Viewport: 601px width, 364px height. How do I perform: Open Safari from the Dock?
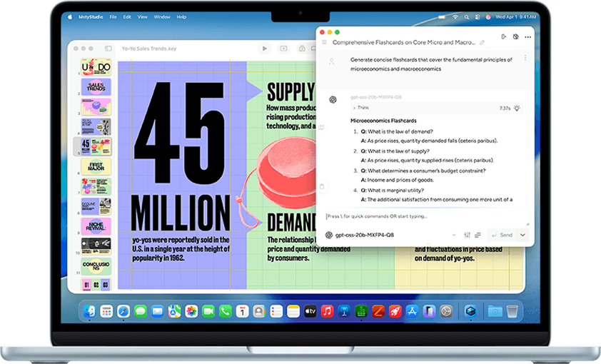click(x=123, y=311)
